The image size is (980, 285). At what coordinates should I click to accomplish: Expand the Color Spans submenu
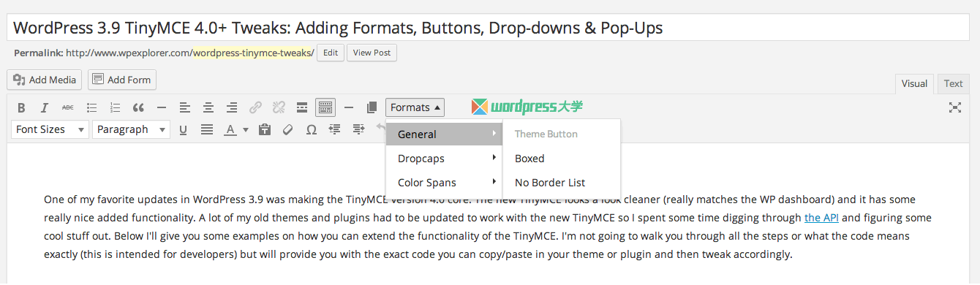pos(445,183)
